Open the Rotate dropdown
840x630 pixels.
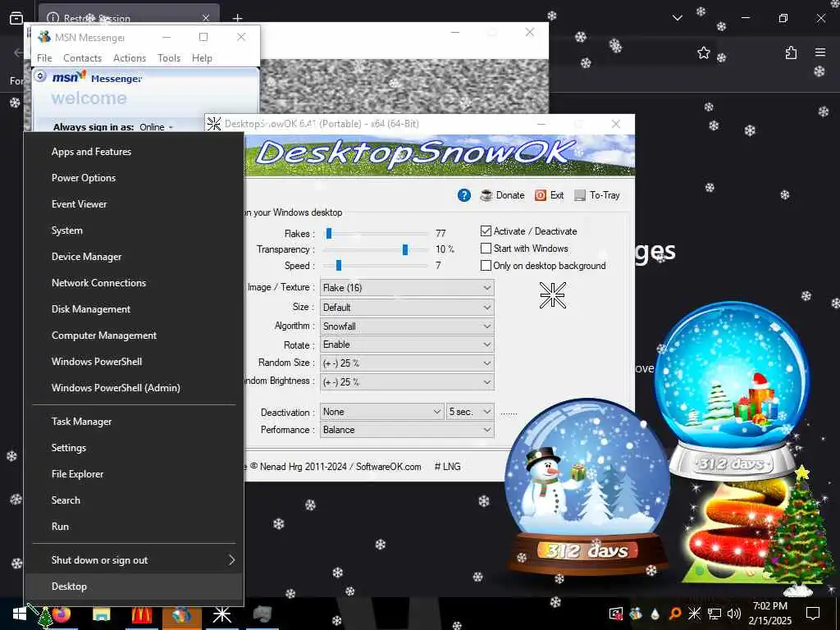[407, 345]
